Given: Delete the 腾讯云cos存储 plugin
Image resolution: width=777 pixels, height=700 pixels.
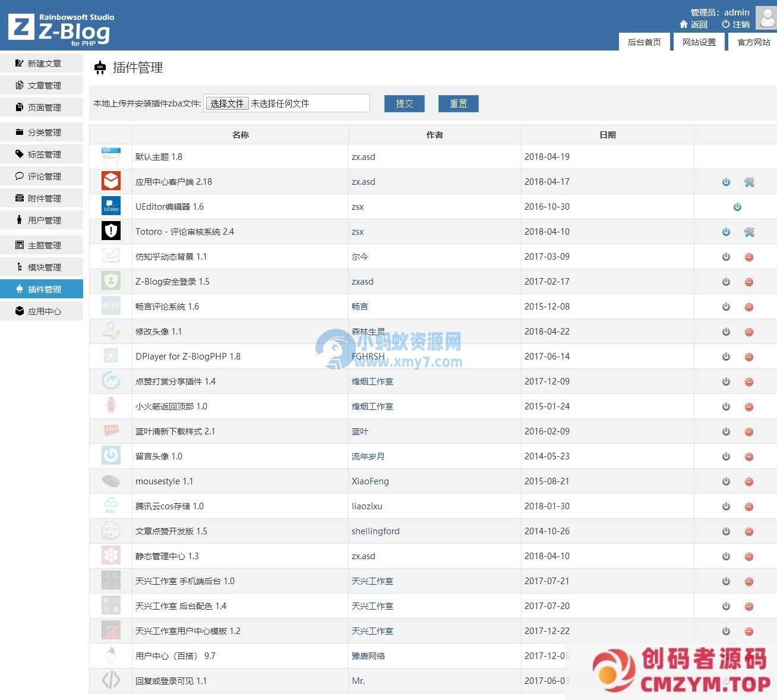Looking at the screenshot, I should coord(749,507).
